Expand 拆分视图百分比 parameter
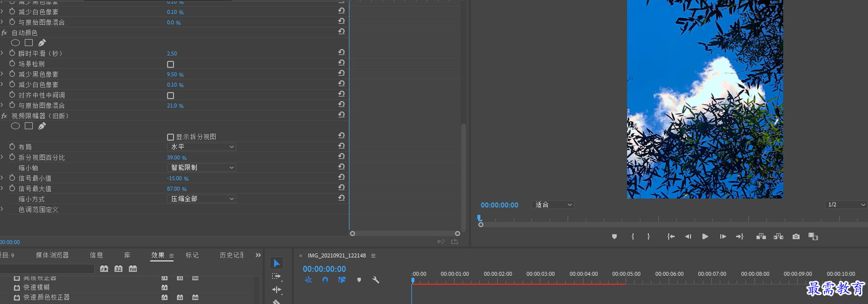 click(x=2, y=157)
